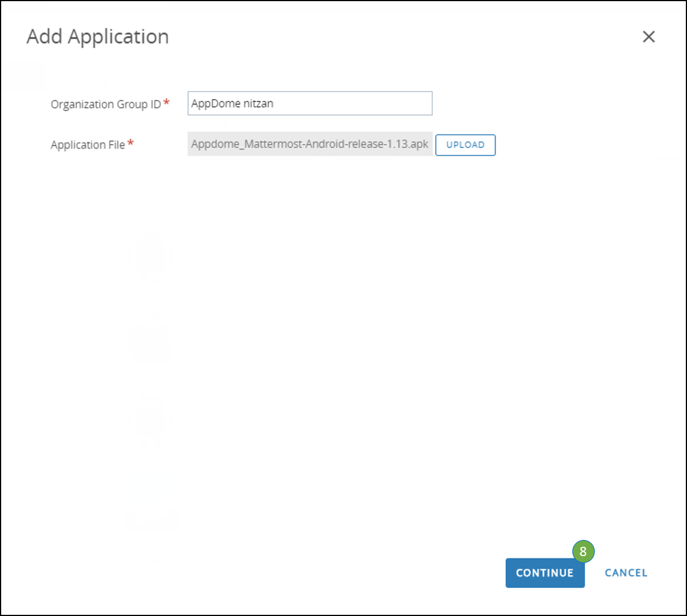The height and width of the screenshot is (616, 687).
Task: Dismiss the Add Application dialog via X
Action: pyautogui.click(x=648, y=36)
